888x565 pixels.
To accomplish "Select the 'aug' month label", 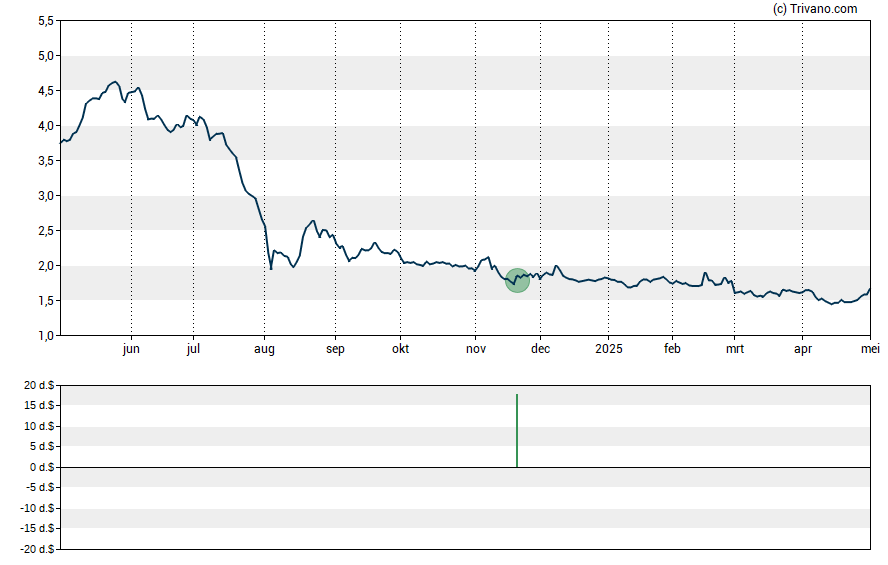I will pos(264,349).
